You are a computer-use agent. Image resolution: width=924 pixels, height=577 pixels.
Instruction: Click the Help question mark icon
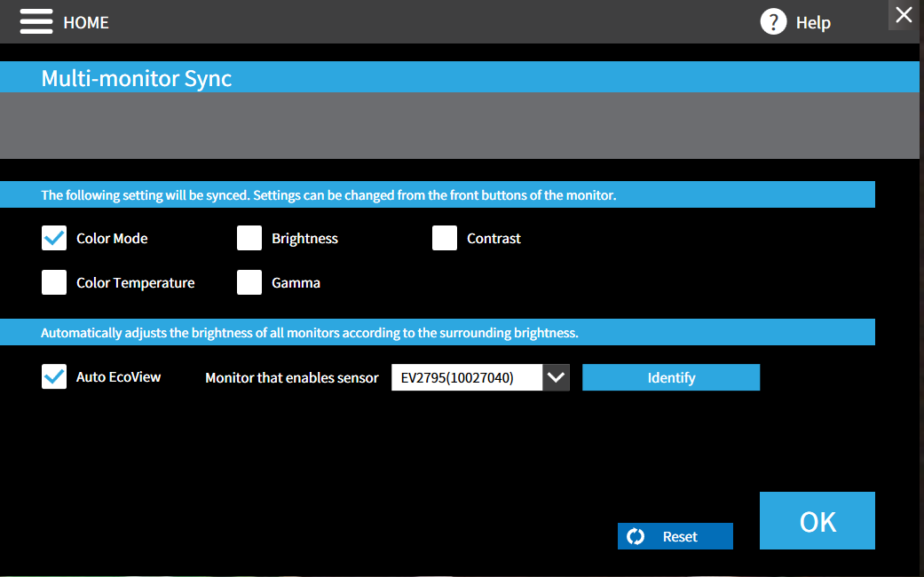(773, 22)
